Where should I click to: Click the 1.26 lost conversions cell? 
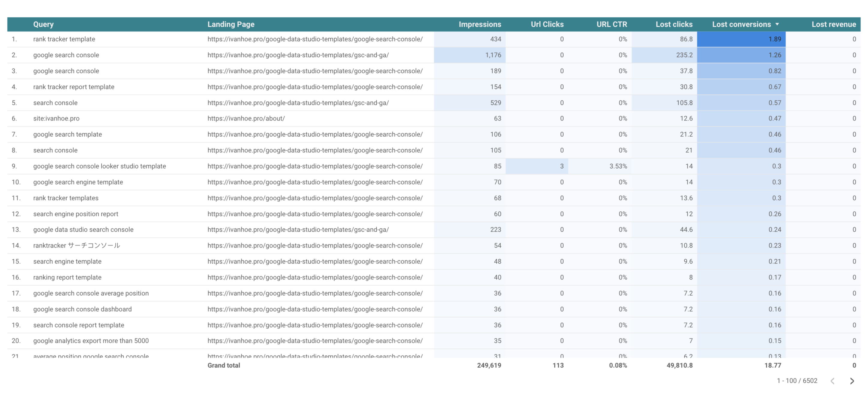point(741,55)
